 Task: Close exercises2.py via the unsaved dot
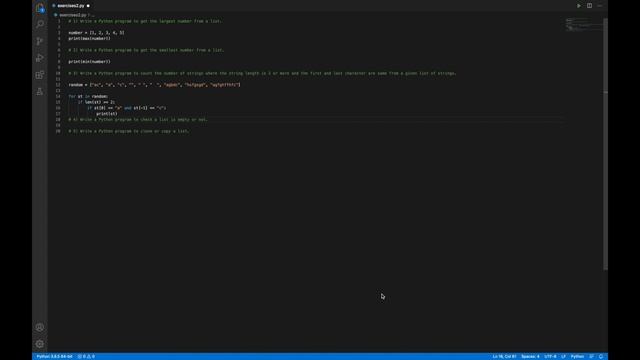click(x=88, y=6)
